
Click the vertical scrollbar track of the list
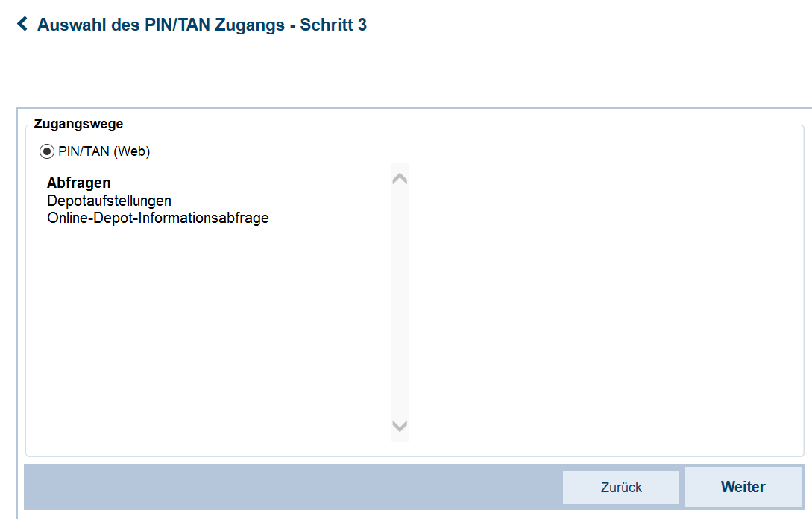[399, 303]
